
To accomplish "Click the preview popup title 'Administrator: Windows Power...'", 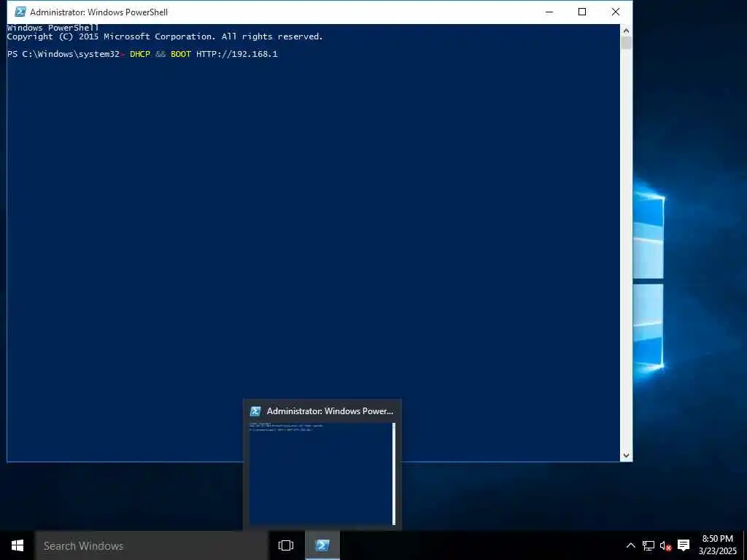I will 330,411.
